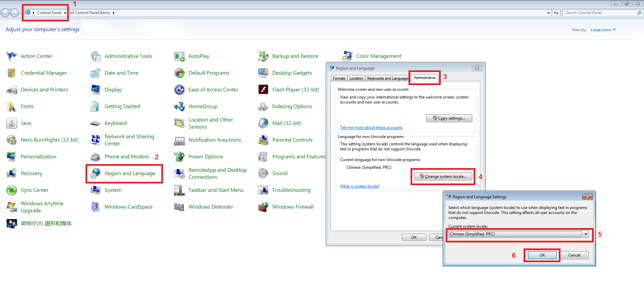
Task: Switch to the Keyboards and Languages tab
Action: pyautogui.click(x=387, y=78)
